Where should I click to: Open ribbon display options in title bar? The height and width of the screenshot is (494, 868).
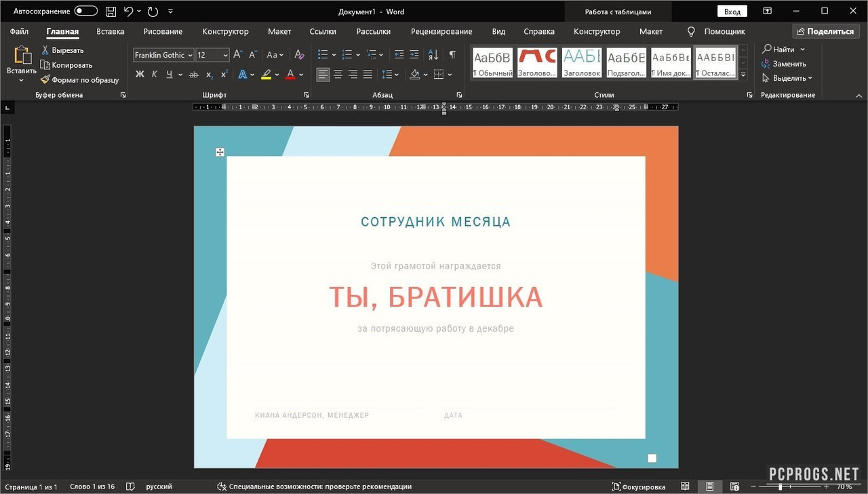coord(767,11)
